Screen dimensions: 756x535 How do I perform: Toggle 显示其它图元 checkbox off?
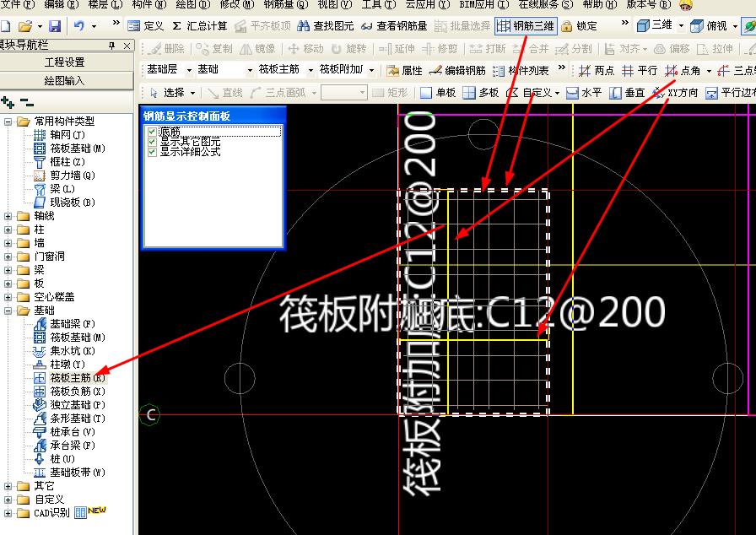[152, 142]
